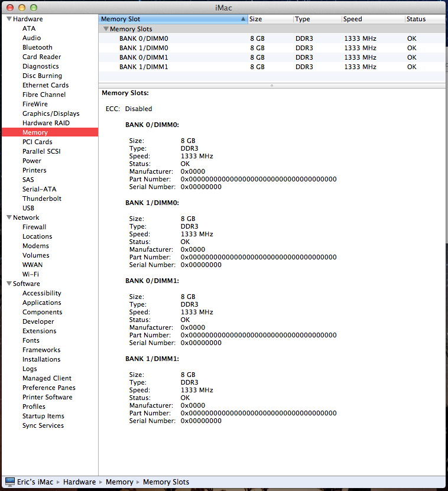Open Hardware RAID in the sidebar

[46, 123]
